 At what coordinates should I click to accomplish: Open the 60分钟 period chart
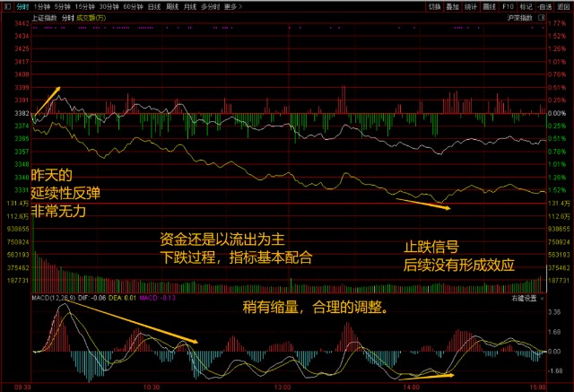tap(133, 6)
